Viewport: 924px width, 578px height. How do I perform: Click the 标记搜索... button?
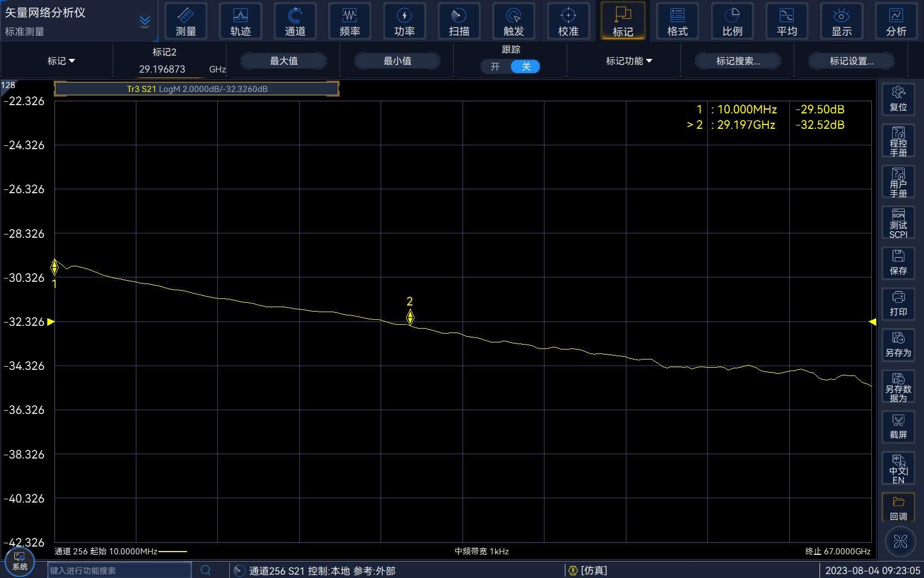click(x=738, y=61)
